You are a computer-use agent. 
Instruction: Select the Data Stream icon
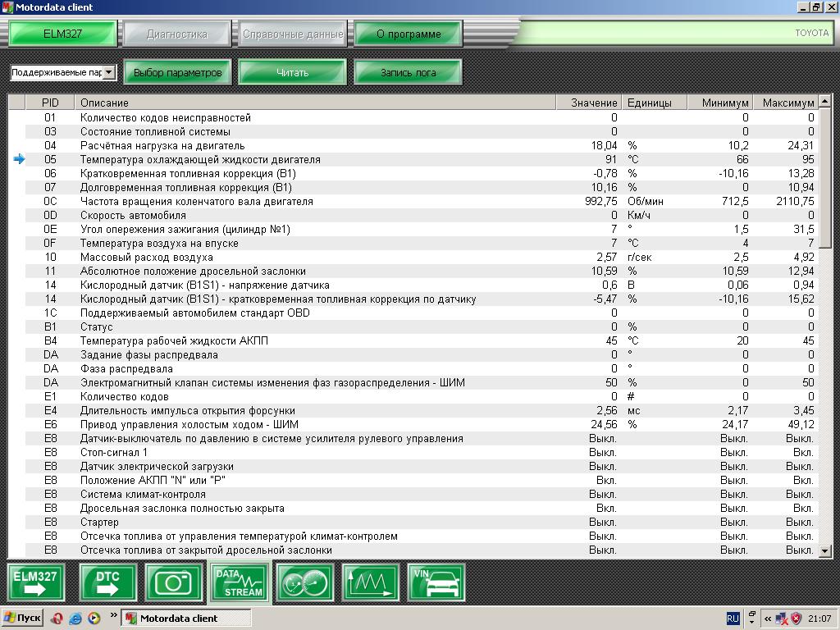[240, 582]
